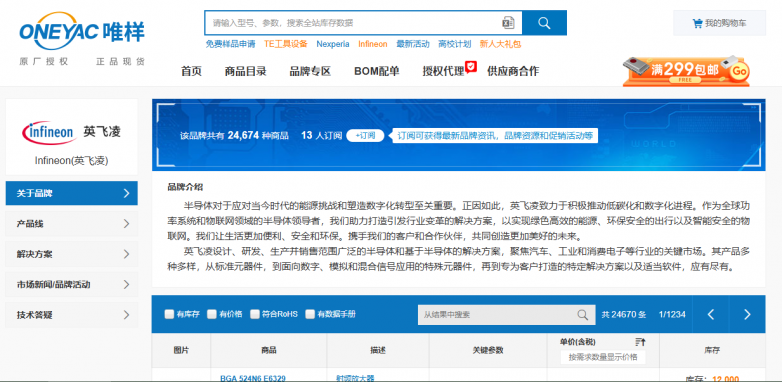Open the BGA 524N6 E6329 product link

[x=253, y=378]
